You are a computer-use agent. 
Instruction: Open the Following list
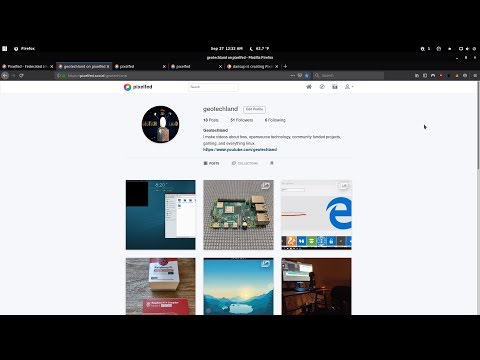[275, 120]
